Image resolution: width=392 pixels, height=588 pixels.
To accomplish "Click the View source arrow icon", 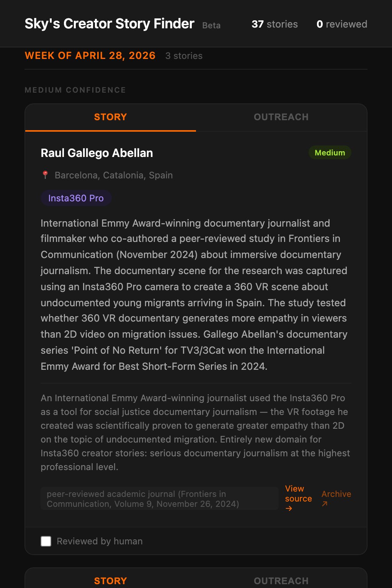I will (x=289, y=508).
